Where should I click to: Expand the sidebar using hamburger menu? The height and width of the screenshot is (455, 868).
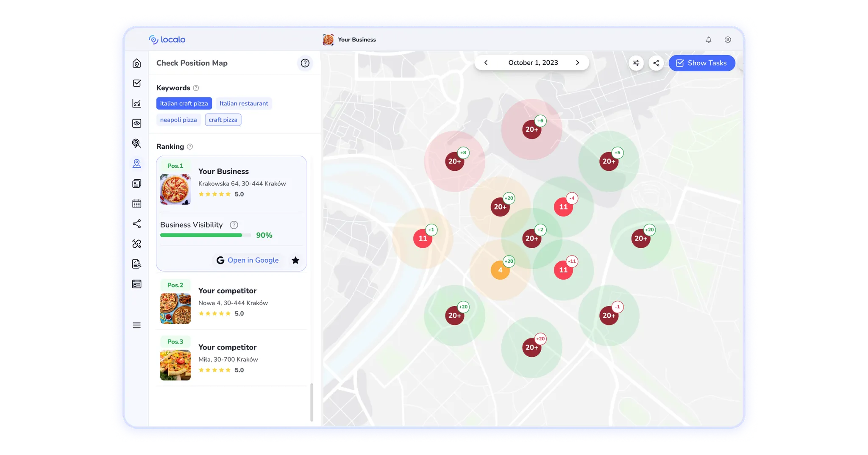(x=136, y=325)
